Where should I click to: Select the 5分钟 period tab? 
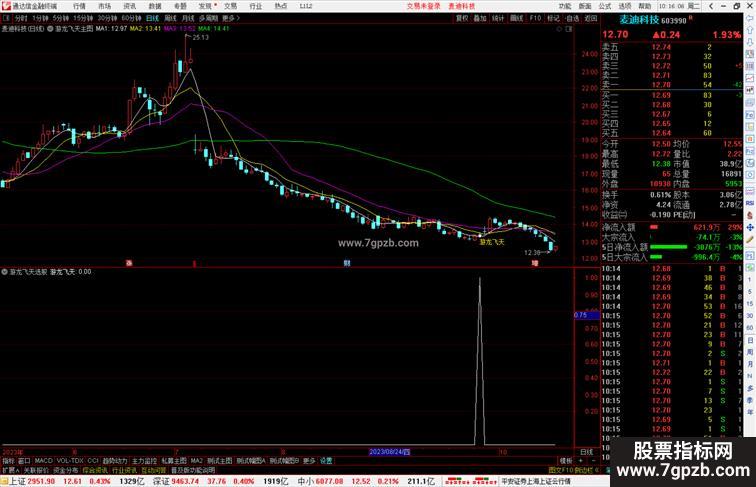click(61, 18)
